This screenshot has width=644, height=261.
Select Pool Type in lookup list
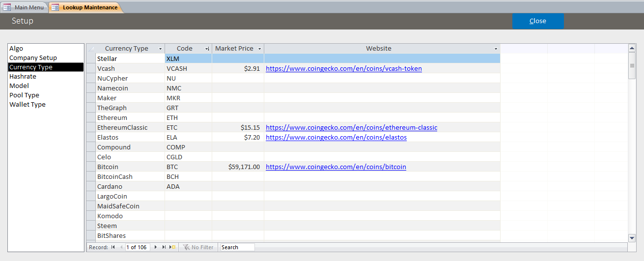pos(46,95)
